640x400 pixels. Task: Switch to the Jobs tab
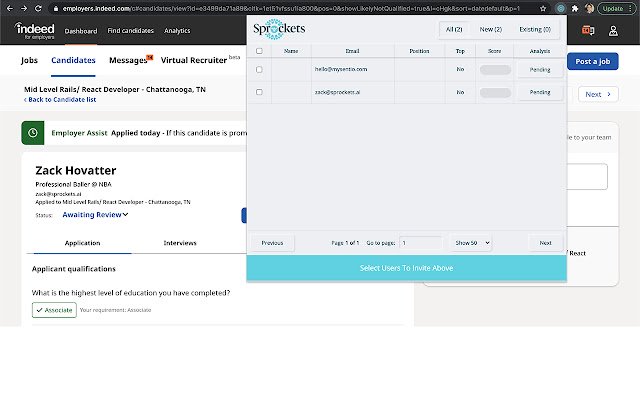[x=29, y=60]
